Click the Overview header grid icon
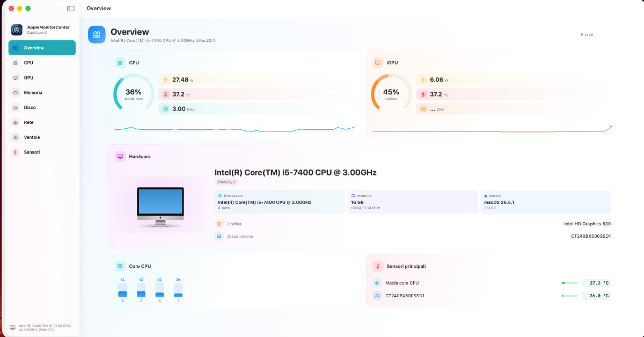Image resolution: width=644 pixels, height=337 pixels. pyautogui.click(x=97, y=34)
